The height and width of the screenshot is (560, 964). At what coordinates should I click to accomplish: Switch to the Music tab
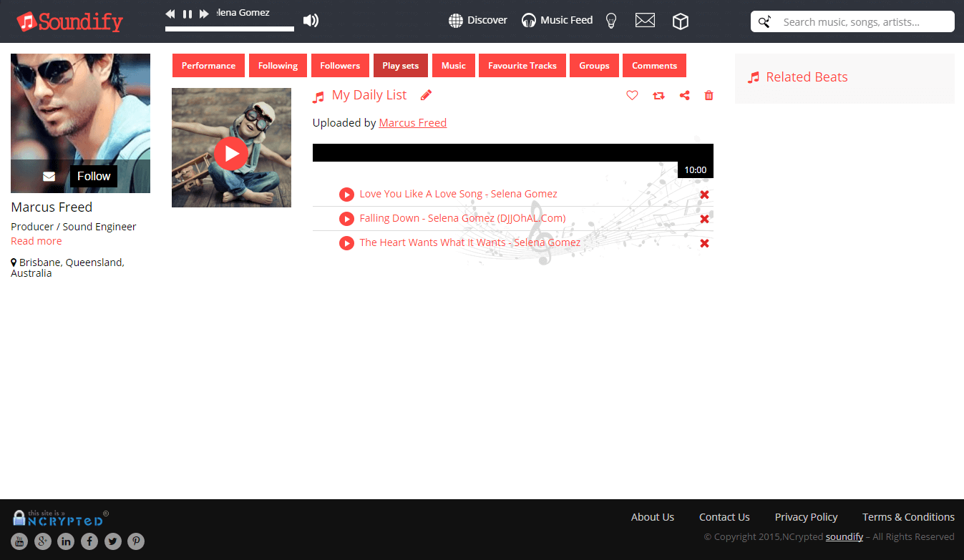[454, 65]
